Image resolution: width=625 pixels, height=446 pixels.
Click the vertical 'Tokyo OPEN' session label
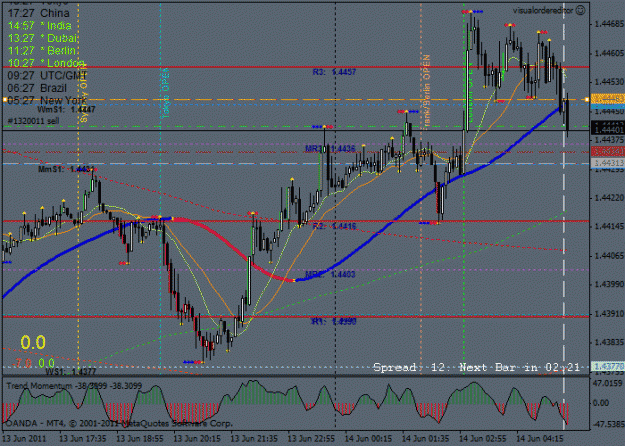point(166,93)
